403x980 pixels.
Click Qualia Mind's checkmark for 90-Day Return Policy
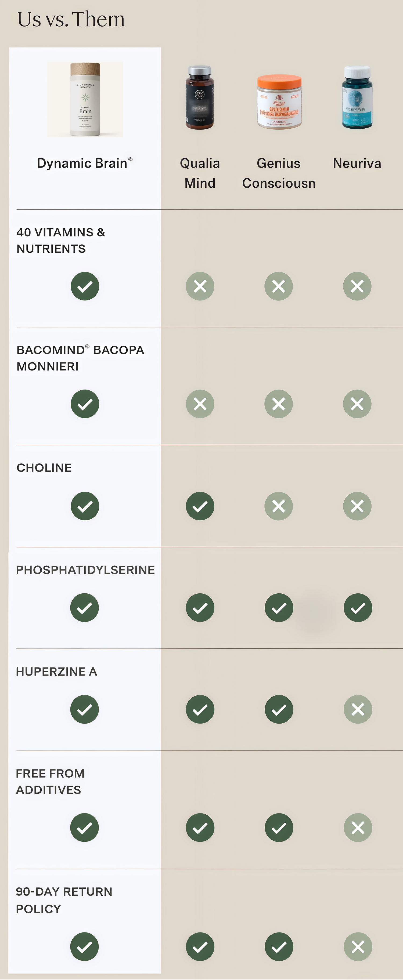point(200,946)
